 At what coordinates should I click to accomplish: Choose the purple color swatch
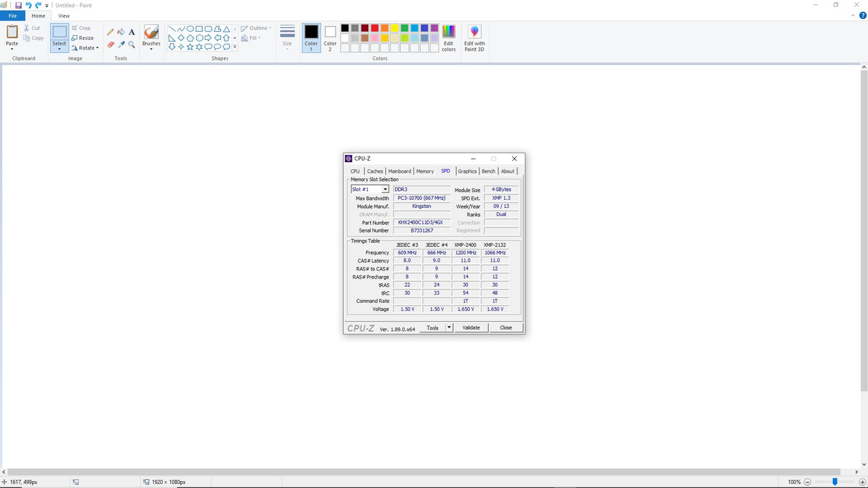pyautogui.click(x=434, y=28)
